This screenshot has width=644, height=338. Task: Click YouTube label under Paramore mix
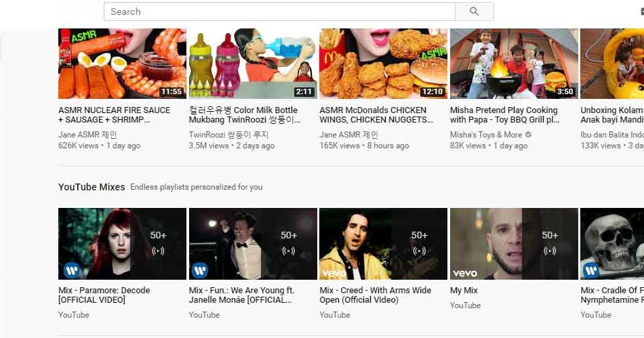click(x=73, y=315)
